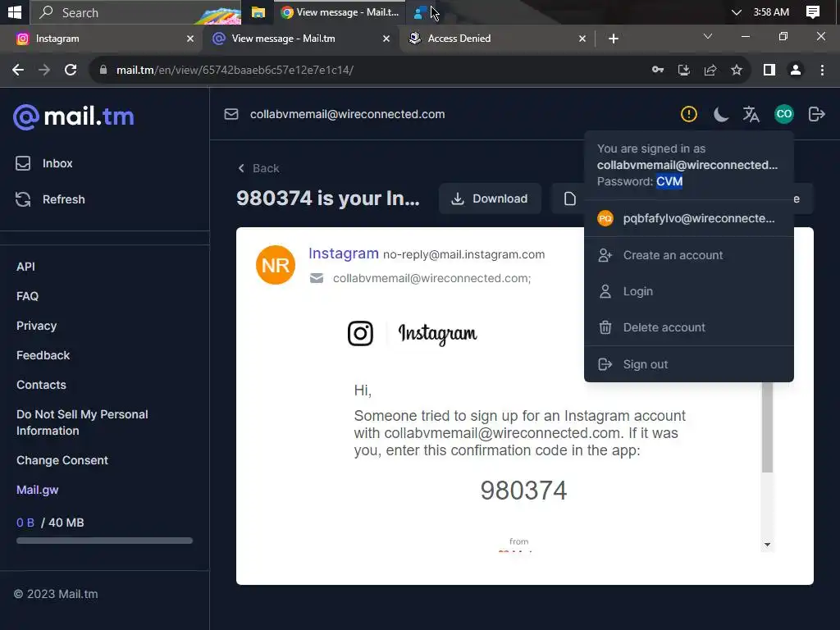Click the yellow warning alert icon
This screenshot has height=630, width=840.
click(x=688, y=113)
